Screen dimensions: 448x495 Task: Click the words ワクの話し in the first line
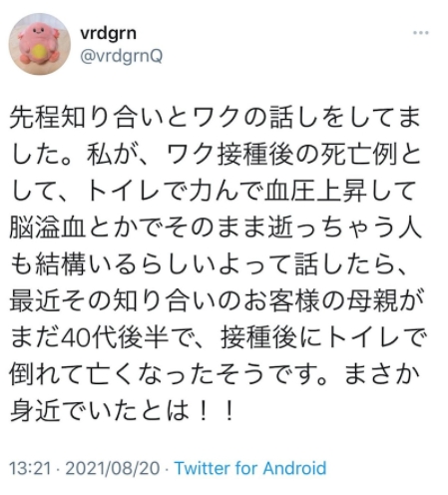click(244, 118)
